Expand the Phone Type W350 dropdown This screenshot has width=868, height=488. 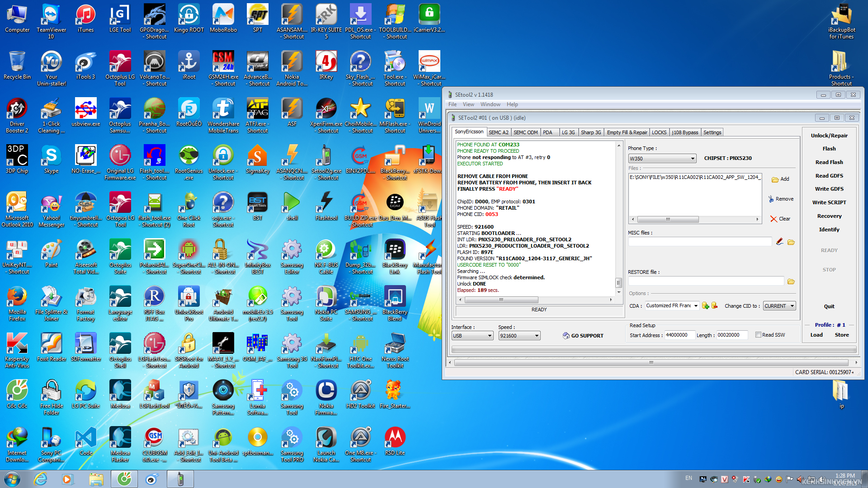[693, 159]
